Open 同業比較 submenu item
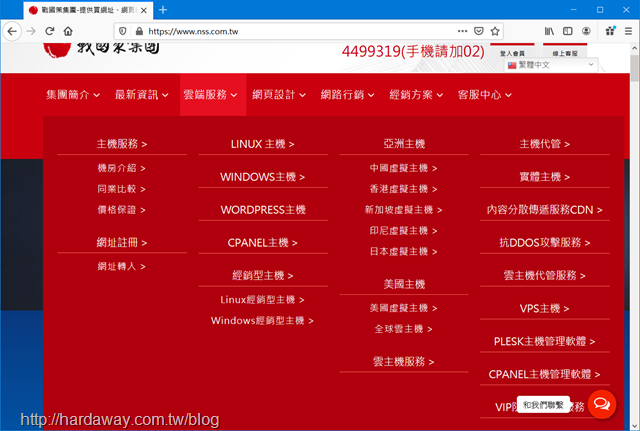 click(121, 189)
